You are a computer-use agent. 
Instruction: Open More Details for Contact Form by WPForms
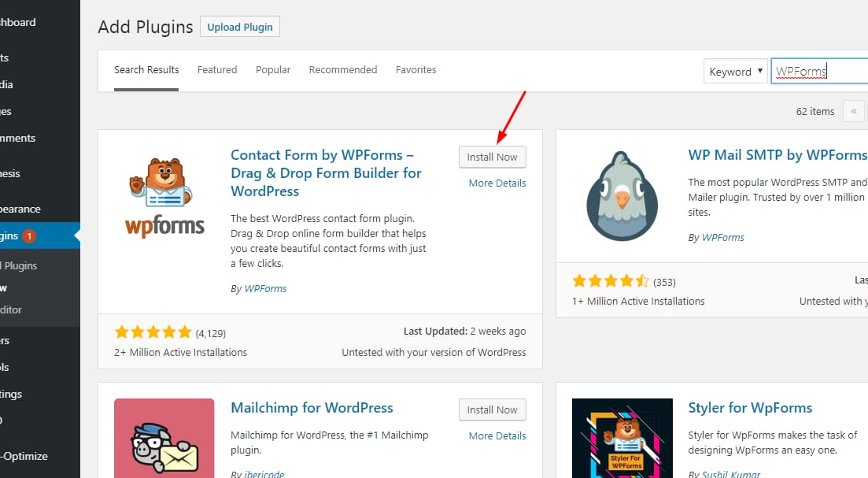pyautogui.click(x=497, y=183)
